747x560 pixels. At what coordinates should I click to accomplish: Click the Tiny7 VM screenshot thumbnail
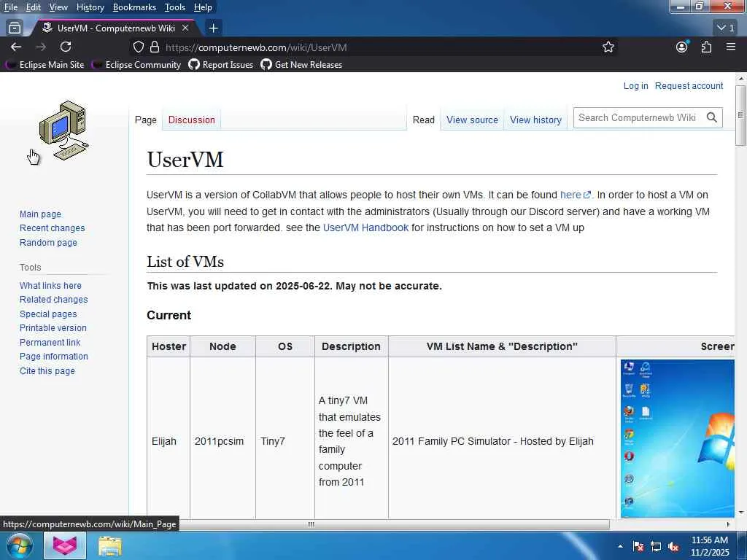678,438
